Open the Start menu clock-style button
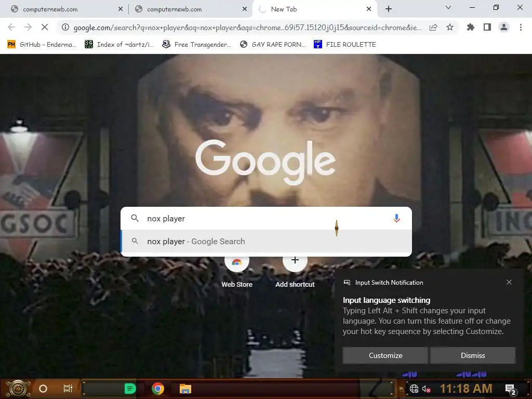Image resolution: width=532 pixels, height=399 pixels. click(x=19, y=389)
